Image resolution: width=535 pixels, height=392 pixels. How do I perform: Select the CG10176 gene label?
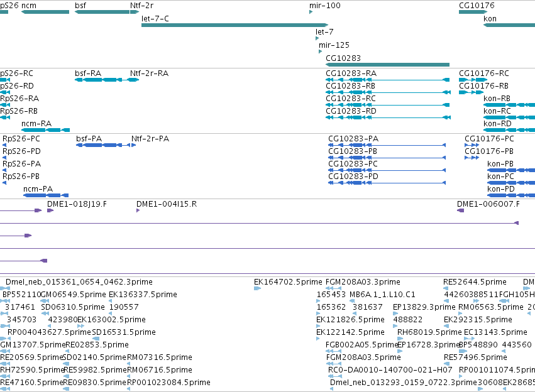pos(477,6)
